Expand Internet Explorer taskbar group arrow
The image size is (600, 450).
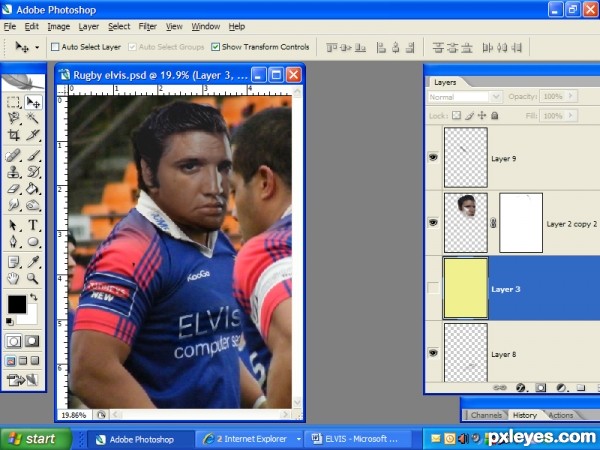tap(298, 439)
